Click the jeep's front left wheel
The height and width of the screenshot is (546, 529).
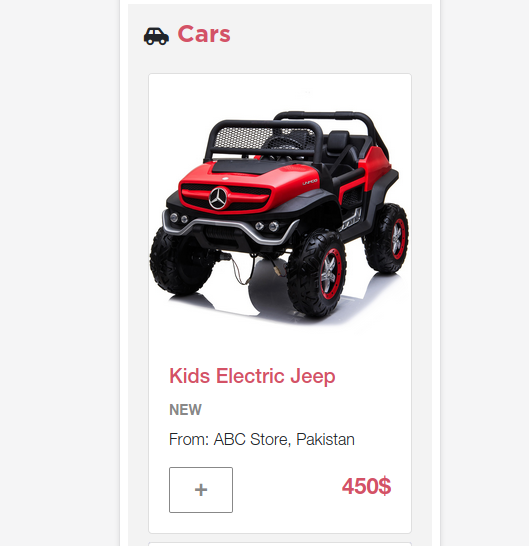(180, 261)
